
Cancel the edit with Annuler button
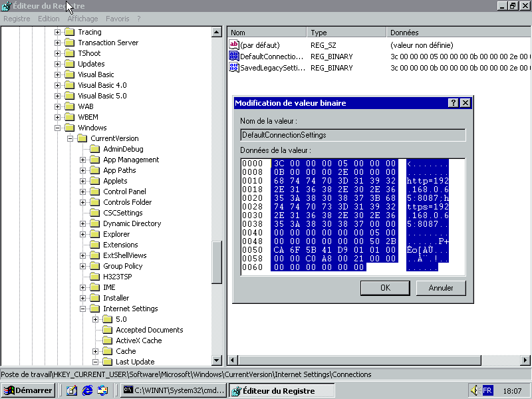441,288
